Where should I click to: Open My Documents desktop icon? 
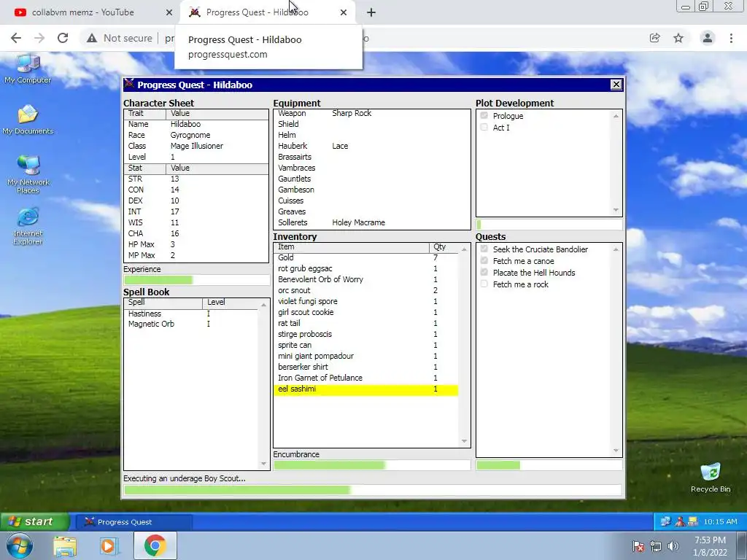click(x=28, y=120)
